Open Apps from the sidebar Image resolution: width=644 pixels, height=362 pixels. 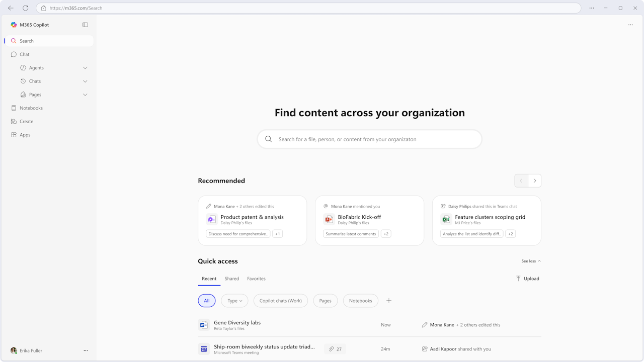click(14, 135)
